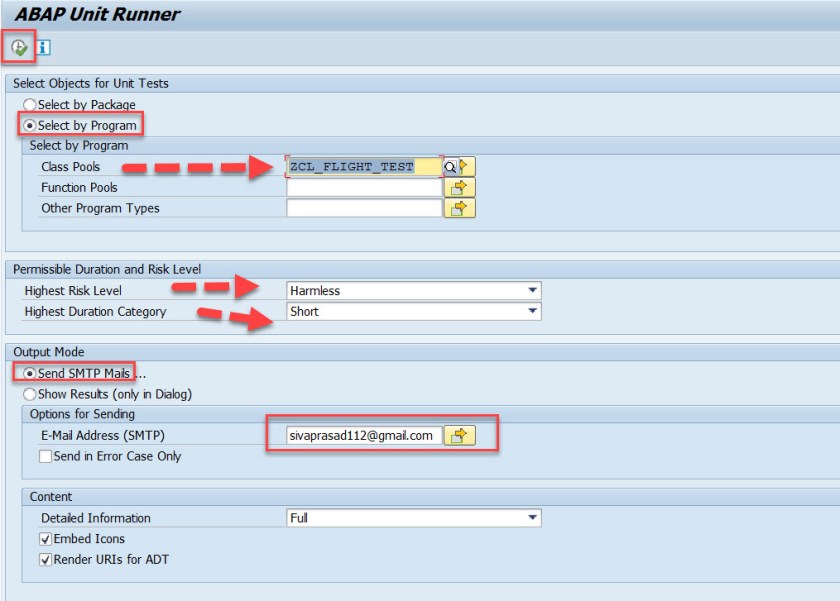The height and width of the screenshot is (601, 840).
Task: Click the Other Program Types label
Action: pyautogui.click(x=100, y=208)
